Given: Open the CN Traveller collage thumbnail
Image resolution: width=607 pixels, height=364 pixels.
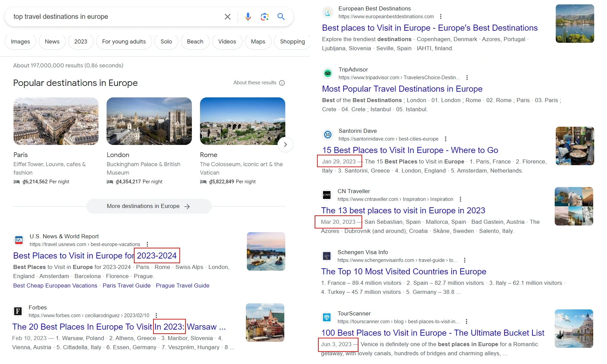Looking at the screenshot, I should 574,206.
